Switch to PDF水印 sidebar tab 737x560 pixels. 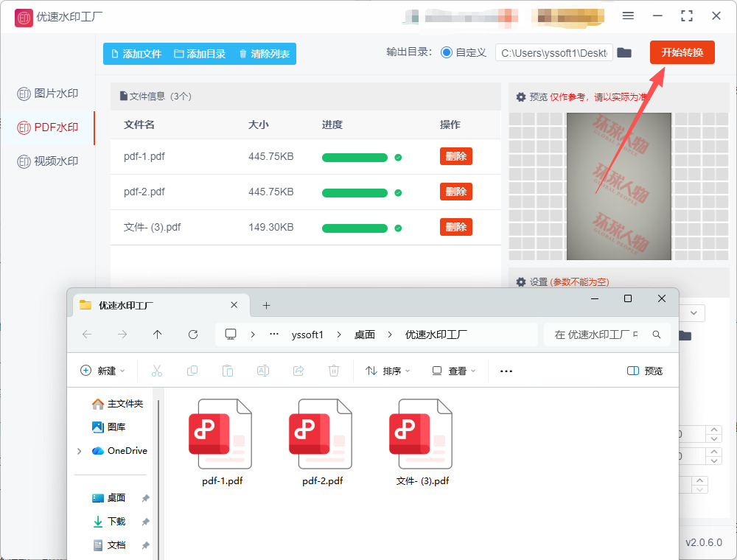48,127
